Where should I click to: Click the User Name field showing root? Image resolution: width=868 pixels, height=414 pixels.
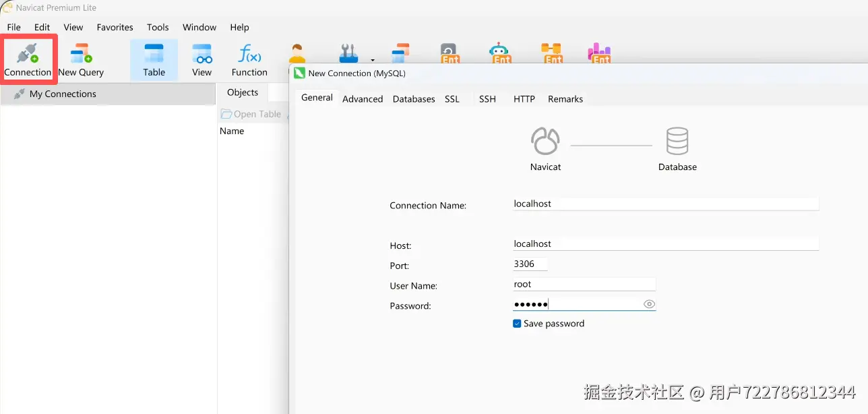pos(584,285)
